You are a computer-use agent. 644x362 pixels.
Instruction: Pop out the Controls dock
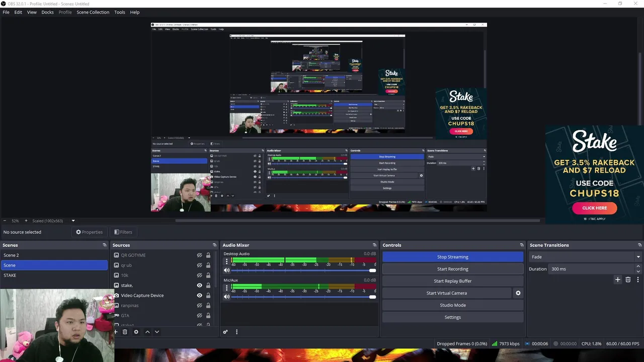(522, 245)
